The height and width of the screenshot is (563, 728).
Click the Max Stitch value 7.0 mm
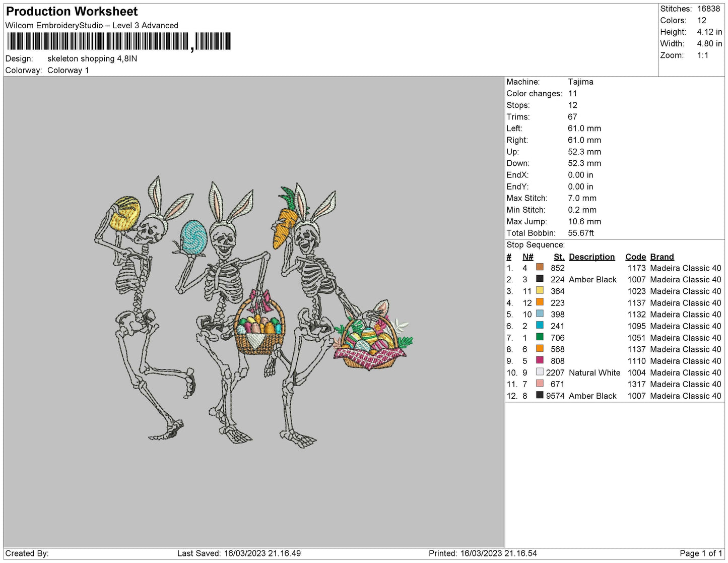582,198
